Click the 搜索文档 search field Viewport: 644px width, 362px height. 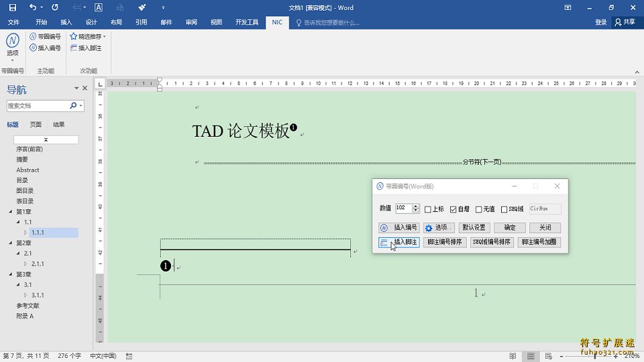click(x=38, y=105)
